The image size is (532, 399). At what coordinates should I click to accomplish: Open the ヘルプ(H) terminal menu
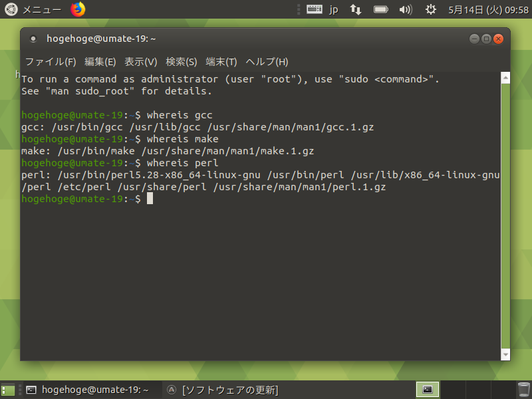[x=267, y=62]
